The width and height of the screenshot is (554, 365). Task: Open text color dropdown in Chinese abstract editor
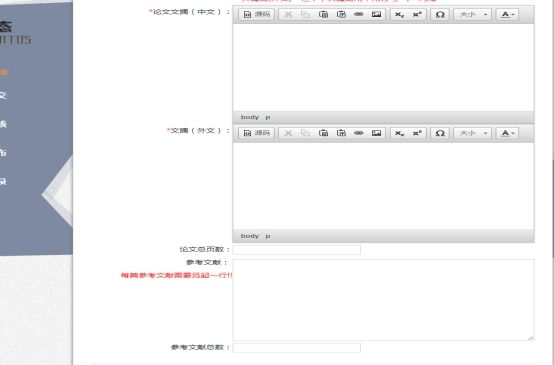(508, 14)
